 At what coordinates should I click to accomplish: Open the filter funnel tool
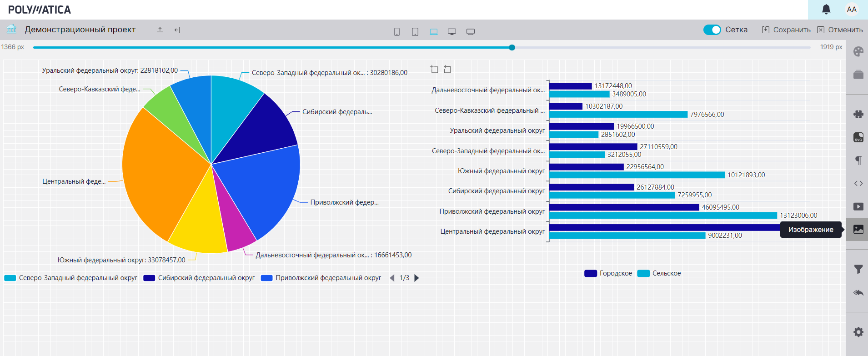858,269
